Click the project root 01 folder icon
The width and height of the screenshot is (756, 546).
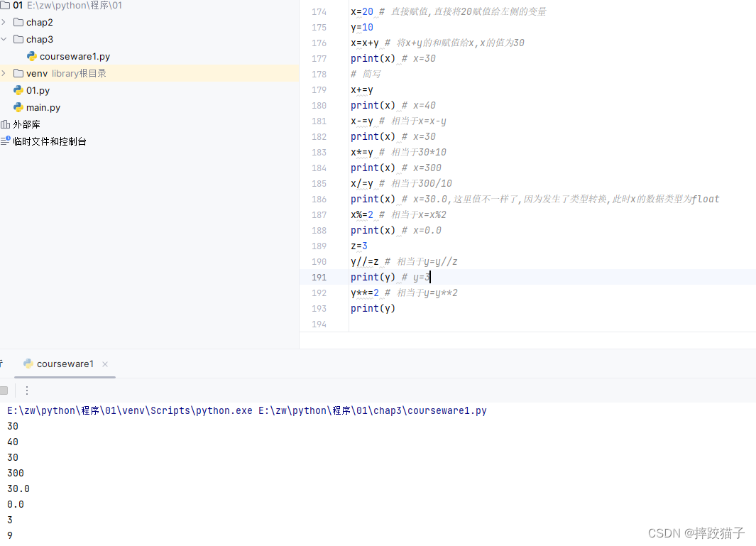[x=5, y=5]
